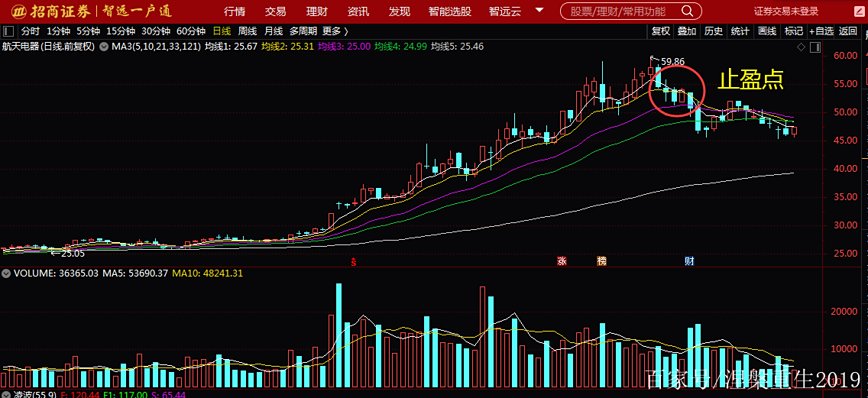
Task: Click the search magnifier icon
Action: tap(688, 11)
